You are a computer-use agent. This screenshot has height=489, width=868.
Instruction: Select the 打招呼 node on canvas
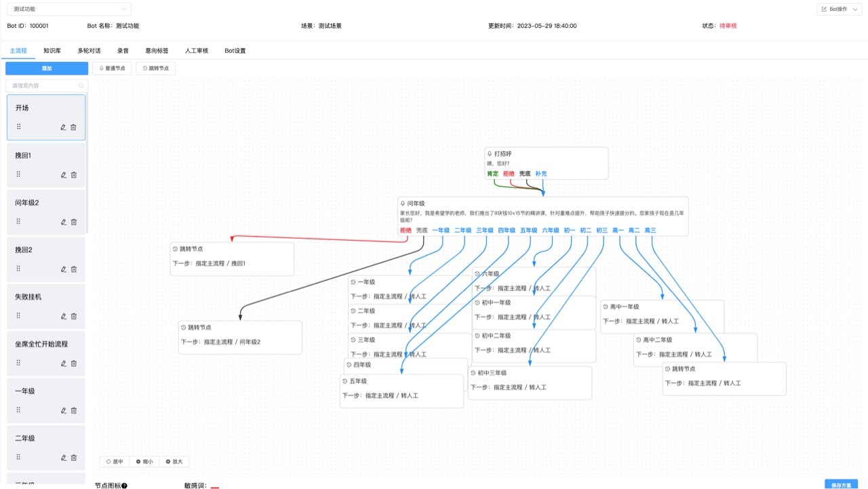547,163
